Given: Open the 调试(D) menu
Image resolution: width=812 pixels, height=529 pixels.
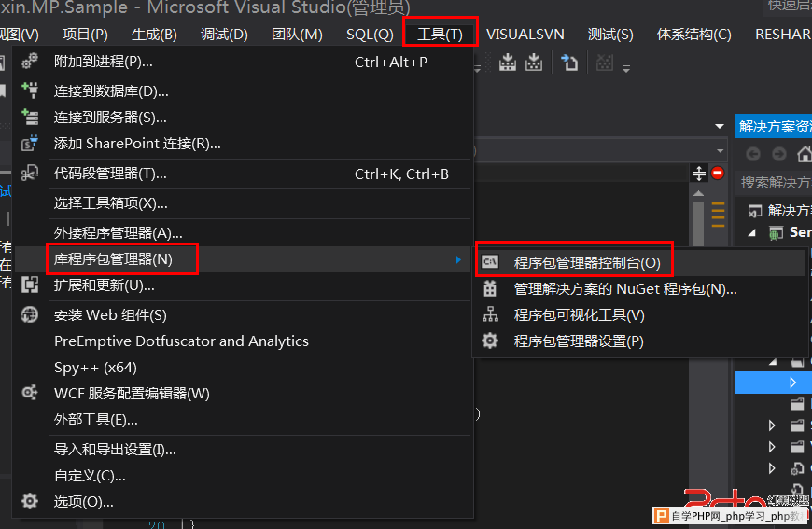Looking at the screenshot, I should (224, 35).
